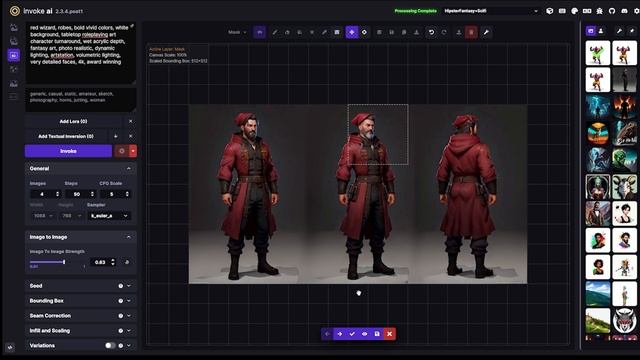Open the Mask options in canvas toolbar
The height and width of the screenshot is (360, 640).
coord(260,32)
